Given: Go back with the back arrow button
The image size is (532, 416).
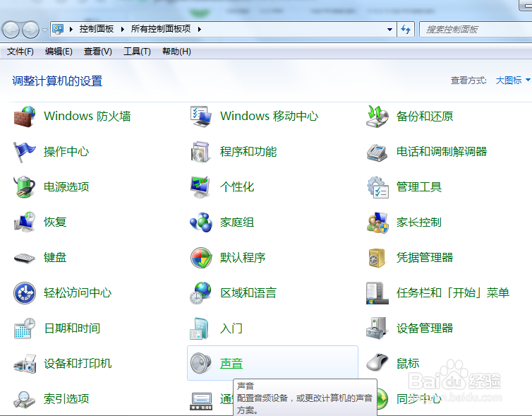Looking at the screenshot, I should point(11,30).
